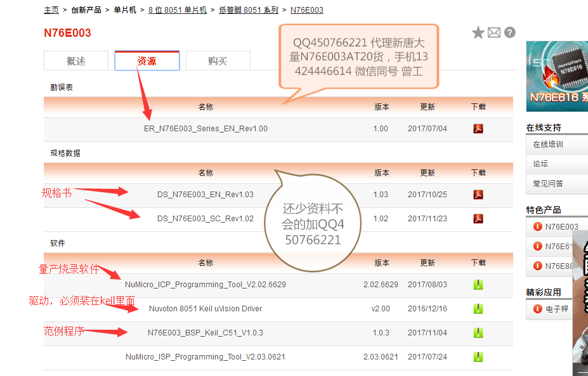Go to 主页 in breadcrumb
This screenshot has height=376, width=588.
pyautogui.click(x=51, y=10)
